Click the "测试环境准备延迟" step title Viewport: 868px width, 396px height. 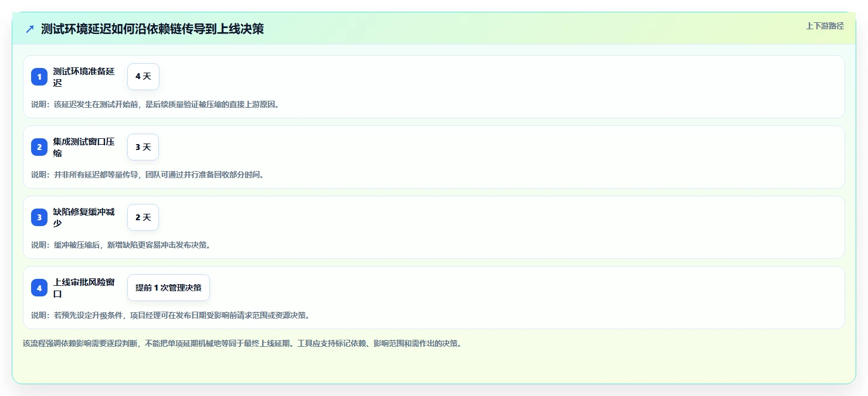tap(84, 77)
